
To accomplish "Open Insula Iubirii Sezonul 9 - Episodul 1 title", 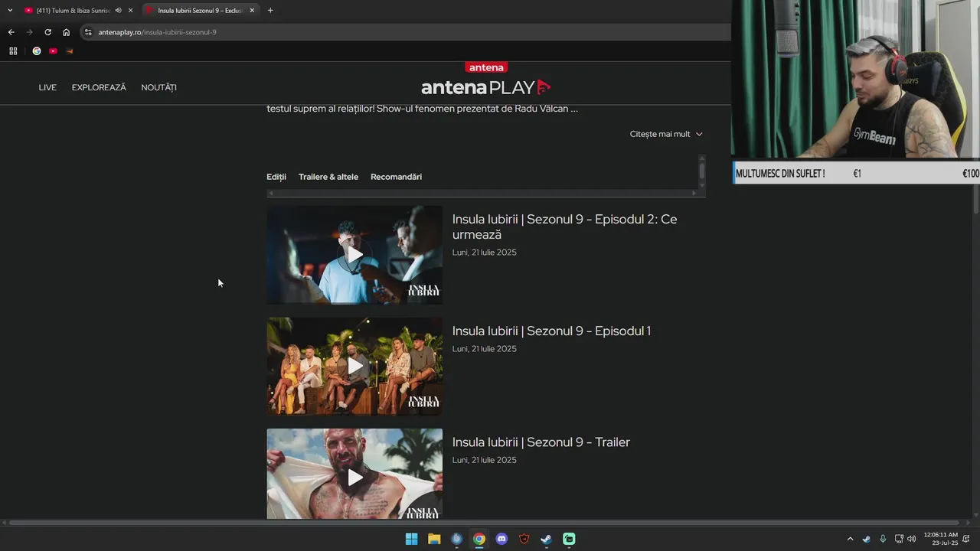I will pyautogui.click(x=551, y=331).
